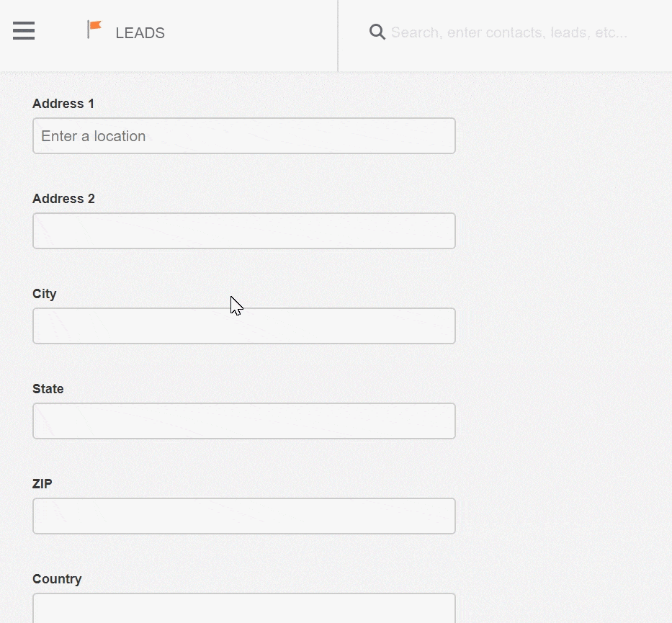The height and width of the screenshot is (623, 672).
Task: Open the hamburger navigation menu
Action: pos(24,31)
